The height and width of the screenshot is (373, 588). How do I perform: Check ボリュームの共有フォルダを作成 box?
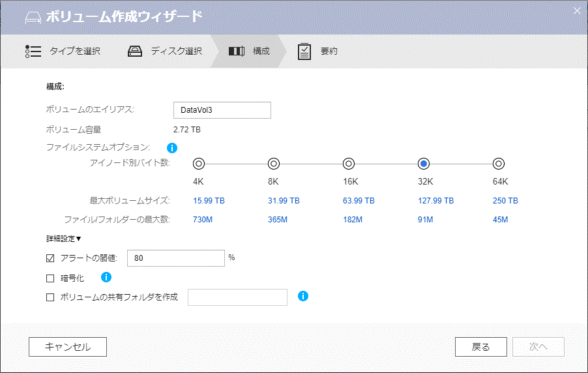tap(50, 297)
